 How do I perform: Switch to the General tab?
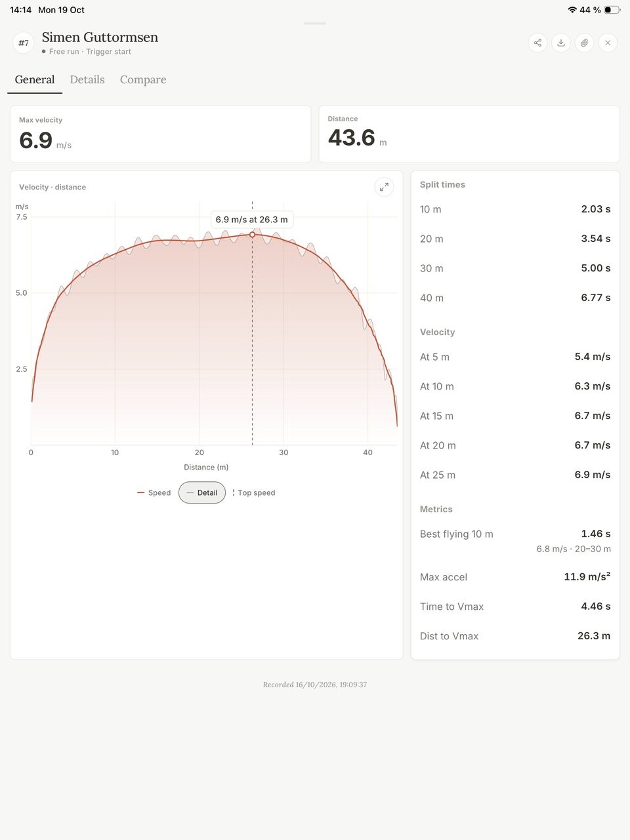click(35, 80)
